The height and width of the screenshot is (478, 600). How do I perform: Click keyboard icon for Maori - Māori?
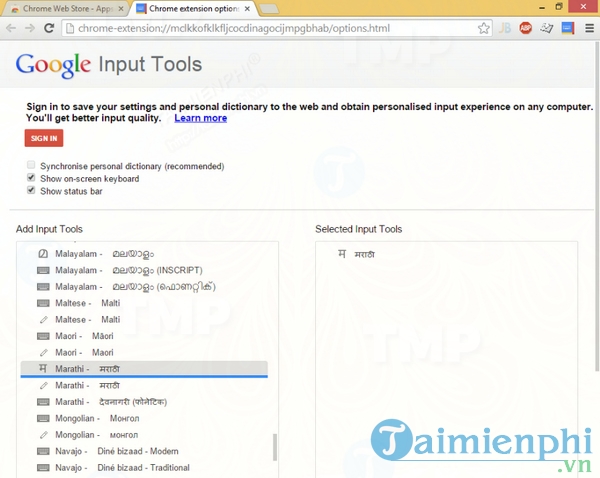point(43,336)
